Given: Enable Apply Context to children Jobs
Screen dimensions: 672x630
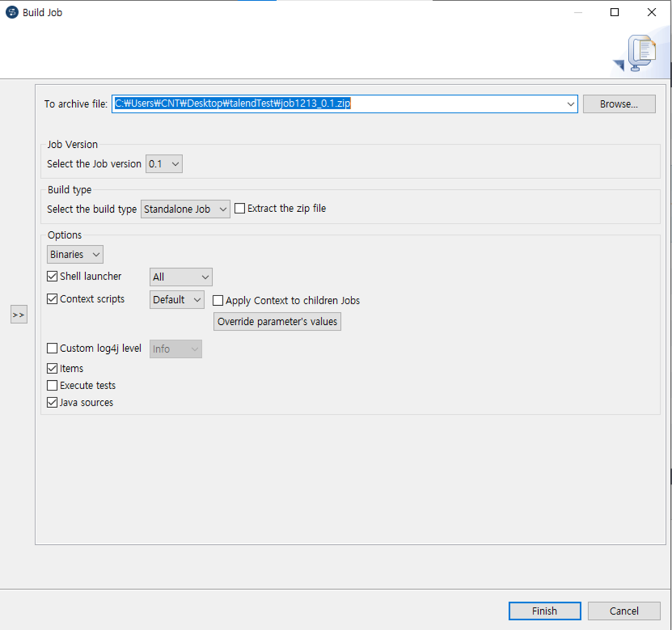Looking at the screenshot, I should coord(218,301).
